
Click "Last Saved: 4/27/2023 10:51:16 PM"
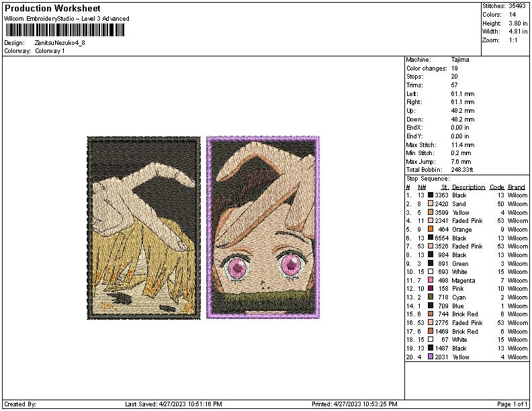(x=173, y=404)
